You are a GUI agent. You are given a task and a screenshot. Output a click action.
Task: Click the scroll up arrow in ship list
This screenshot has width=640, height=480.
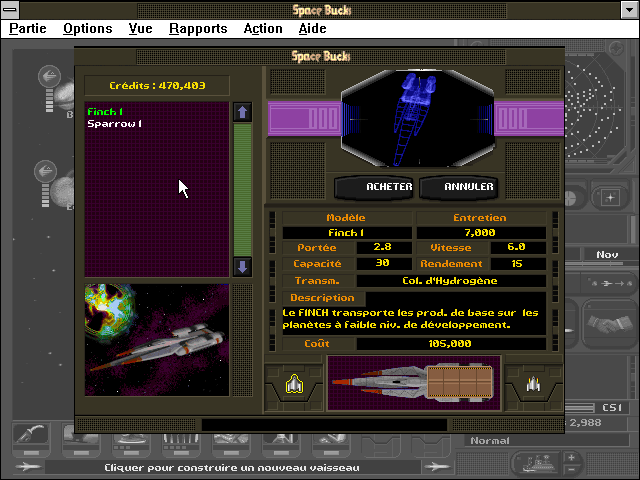coord(242,112)
